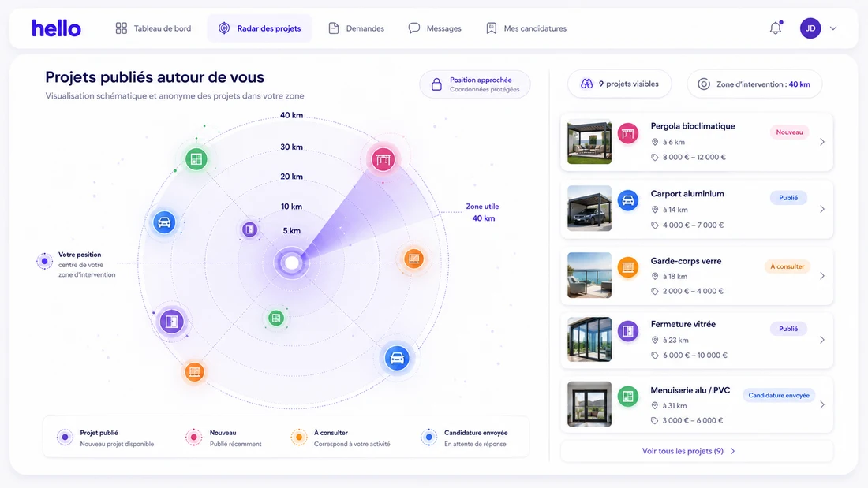
Task: Click the À consulter badge
Action: click(788, 266)
